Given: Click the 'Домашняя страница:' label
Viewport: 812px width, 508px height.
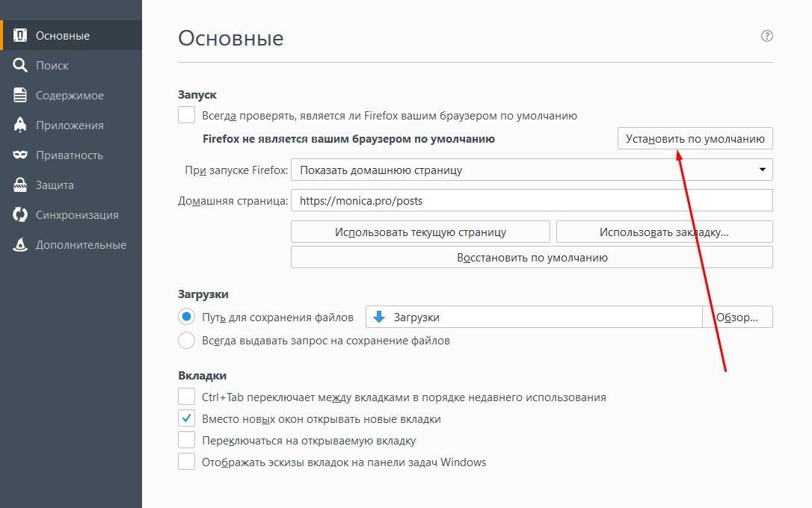Looking at the screenshot, I should click(x=233, y=201).
